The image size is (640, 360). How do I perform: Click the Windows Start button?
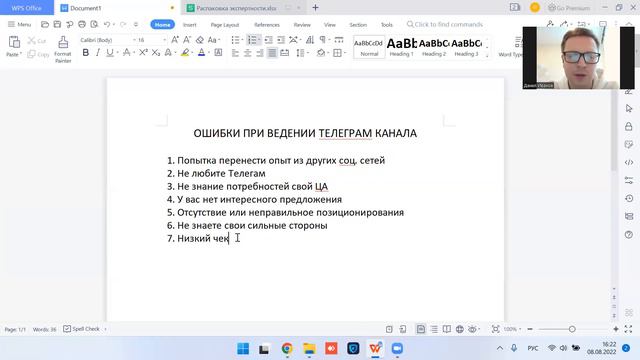pos(243,349)
